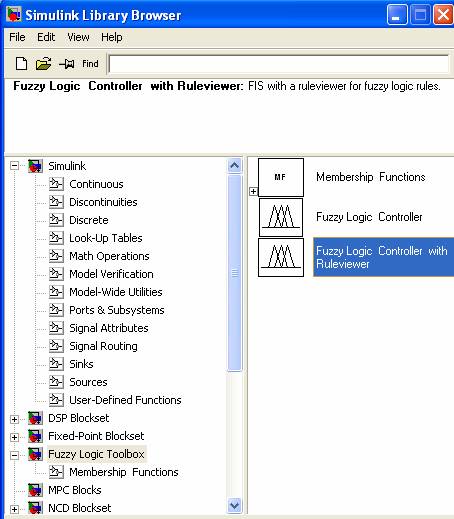Click the Open file folder icon

click(x=43, y=63)
